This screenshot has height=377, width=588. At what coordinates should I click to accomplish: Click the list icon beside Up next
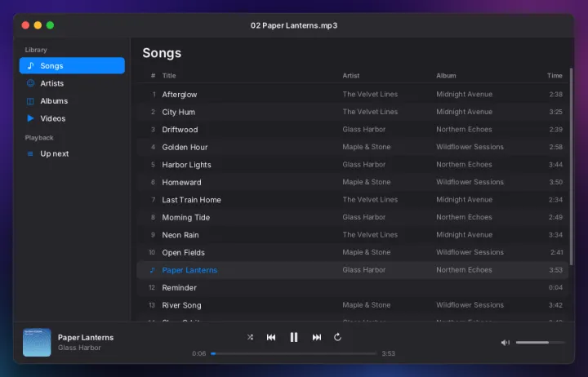[30, 153]
